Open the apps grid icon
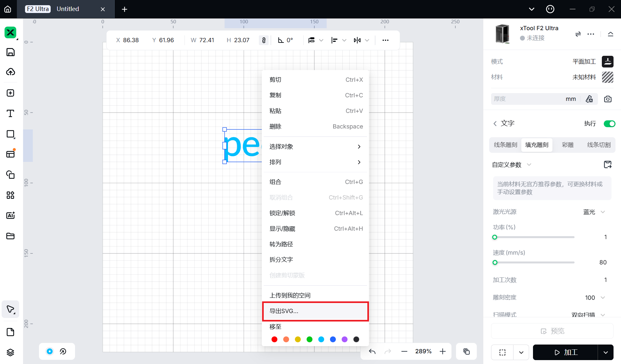Image resolution: width=621 pixels, height=364 pixels. (10, 195)
